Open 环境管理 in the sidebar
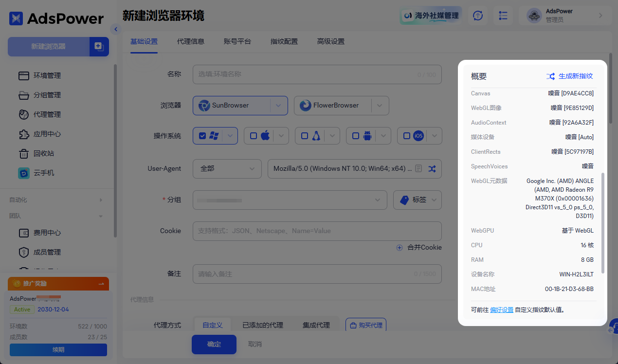The image size is (618, 364). (x=47, y=75)
